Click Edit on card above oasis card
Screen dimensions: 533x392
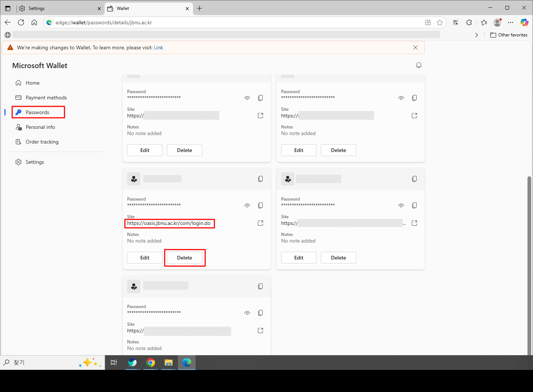(145, 150)
